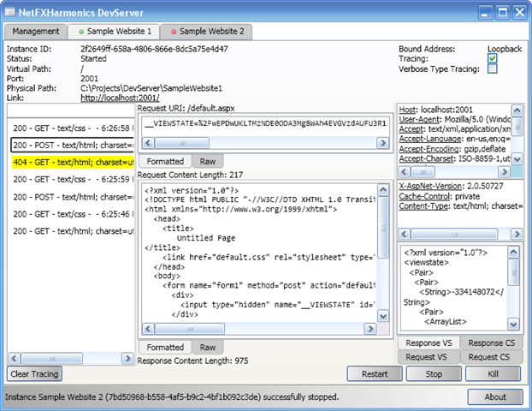The height and width of the screenshot is (411, 532).
Task: Click the Cache-Control: private header
Action: click(440, 196)
